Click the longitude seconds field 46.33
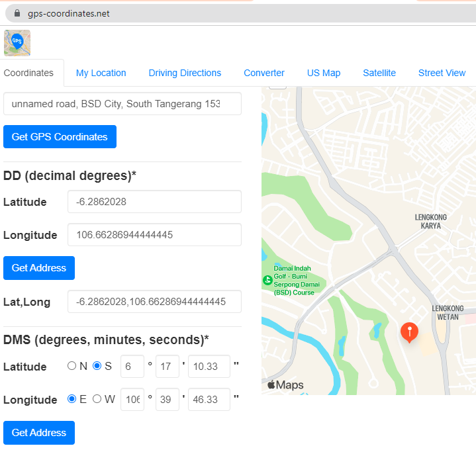Screen dimensions: 476x450 (209, 399)
